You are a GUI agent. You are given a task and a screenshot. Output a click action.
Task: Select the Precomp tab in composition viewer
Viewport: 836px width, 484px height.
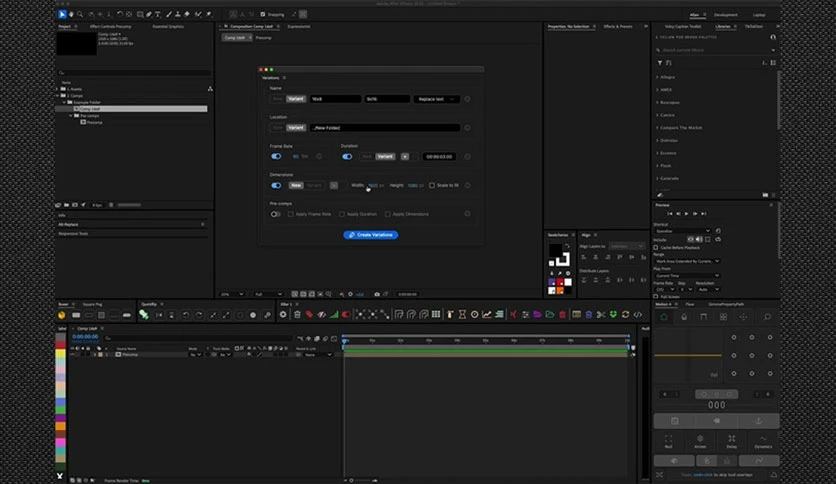point(263,38)
